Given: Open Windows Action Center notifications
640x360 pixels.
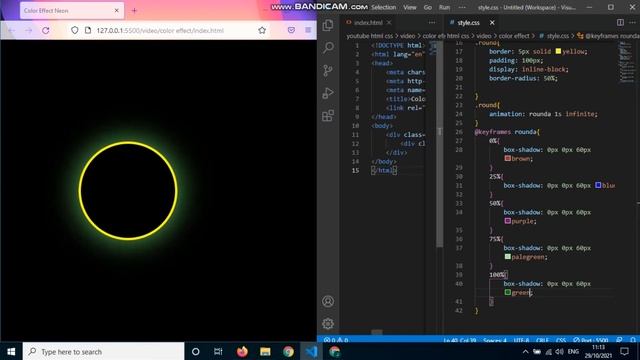Looking at the screenshot, I should (624, 351).
